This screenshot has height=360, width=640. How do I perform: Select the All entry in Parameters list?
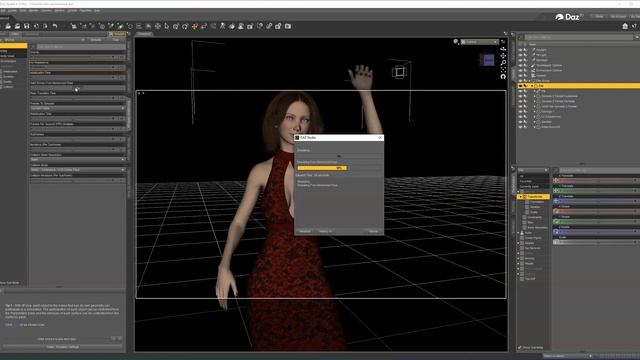522,176
